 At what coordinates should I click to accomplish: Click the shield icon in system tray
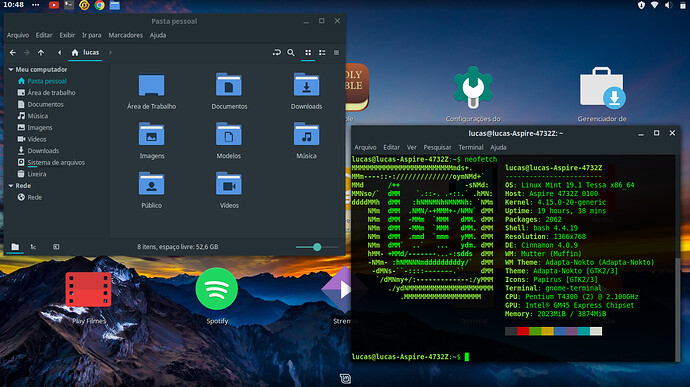click(641, 5)
